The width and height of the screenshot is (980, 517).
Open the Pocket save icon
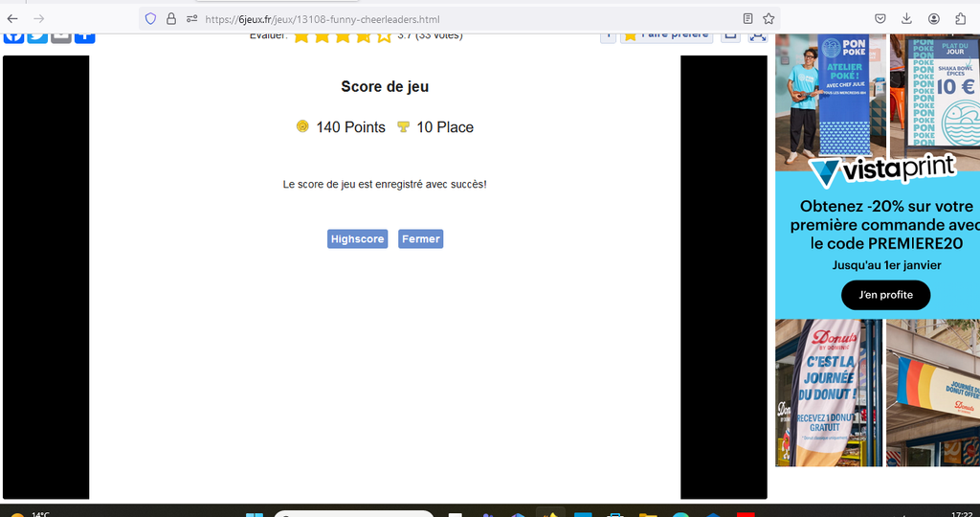(x=880, y=18)
